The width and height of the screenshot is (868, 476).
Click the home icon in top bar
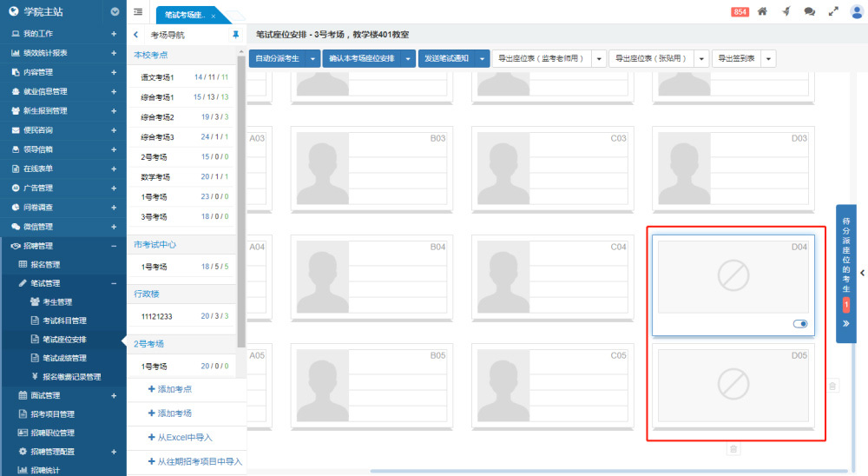(x=762, y=11)
